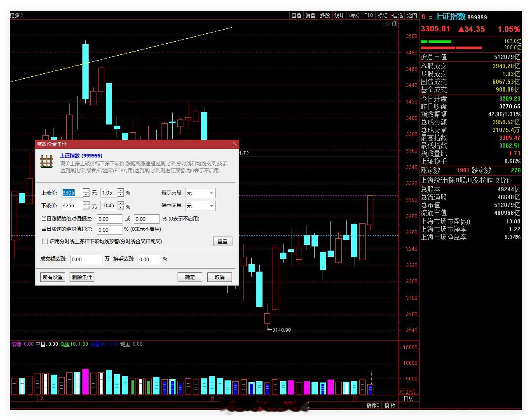Increase the 下破价 price with the up spinner

click(86, 203)
